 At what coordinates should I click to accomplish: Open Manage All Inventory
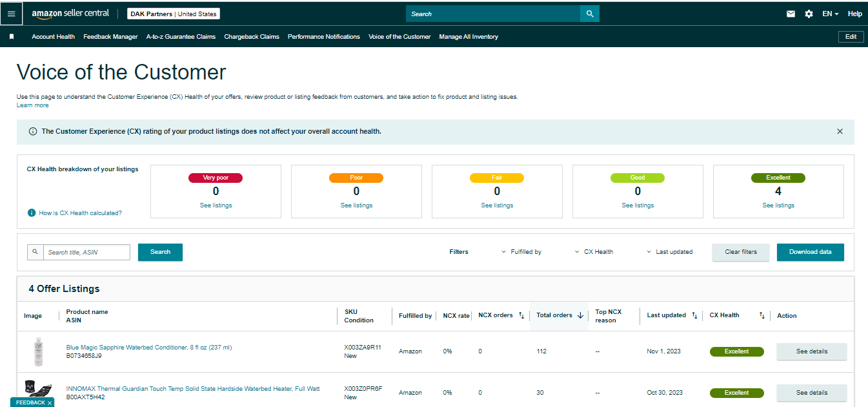(x=469, y=37)
